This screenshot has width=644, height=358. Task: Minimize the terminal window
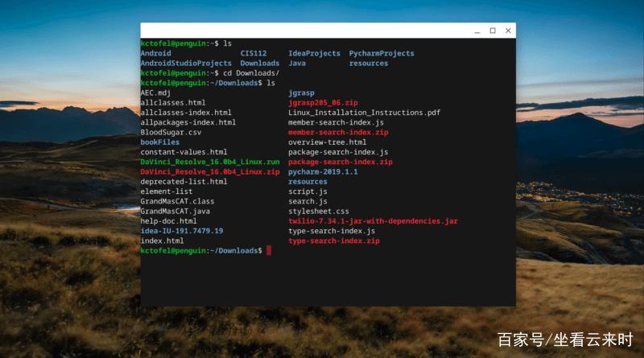(477, 31)
